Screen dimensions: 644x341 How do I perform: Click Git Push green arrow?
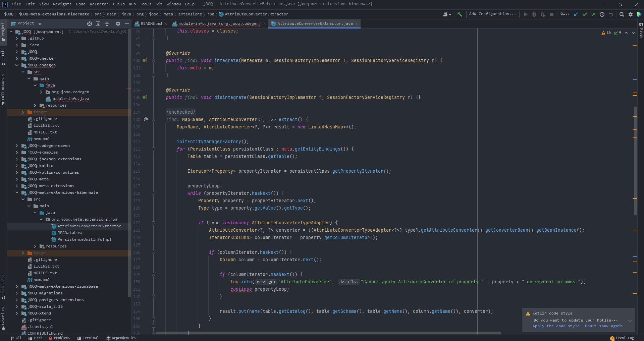coord(593,14)
